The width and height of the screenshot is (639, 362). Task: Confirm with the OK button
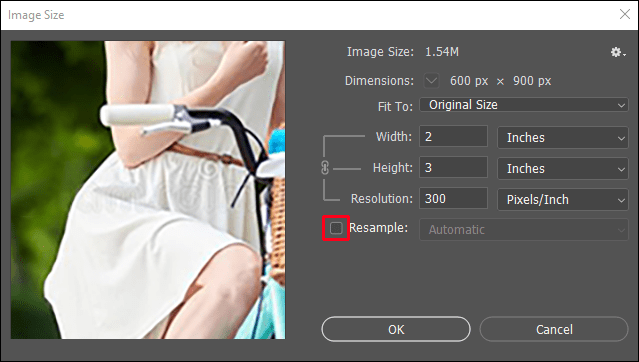(x=396, y=329)
